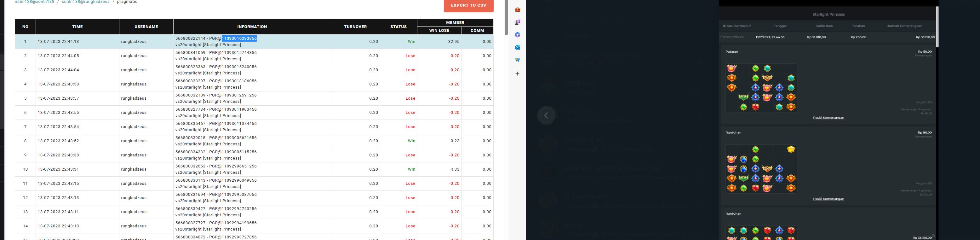Click the Saldo Baru header
Image resolution: width=980 pixels, height=240 pixels.
[824, 26]
